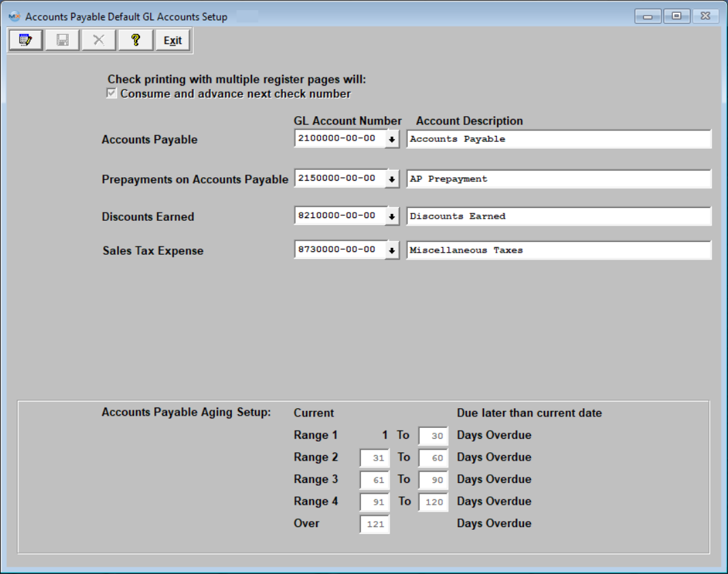Open Help with the question mark icon
The height and width of the screenshot is (574, 728).
click(135, 40)
